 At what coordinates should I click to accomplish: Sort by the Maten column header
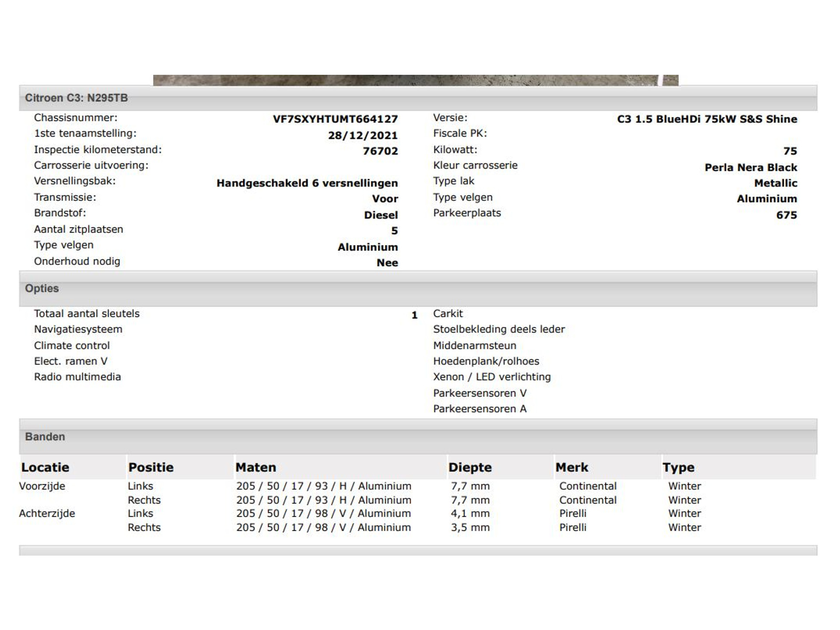pyautogui.click(x=256, y=467)
